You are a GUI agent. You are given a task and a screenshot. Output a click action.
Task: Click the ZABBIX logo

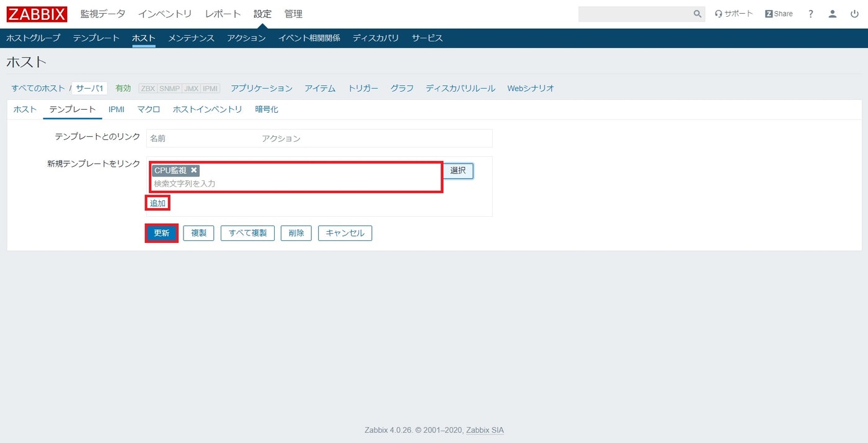(x=35, y=14)
